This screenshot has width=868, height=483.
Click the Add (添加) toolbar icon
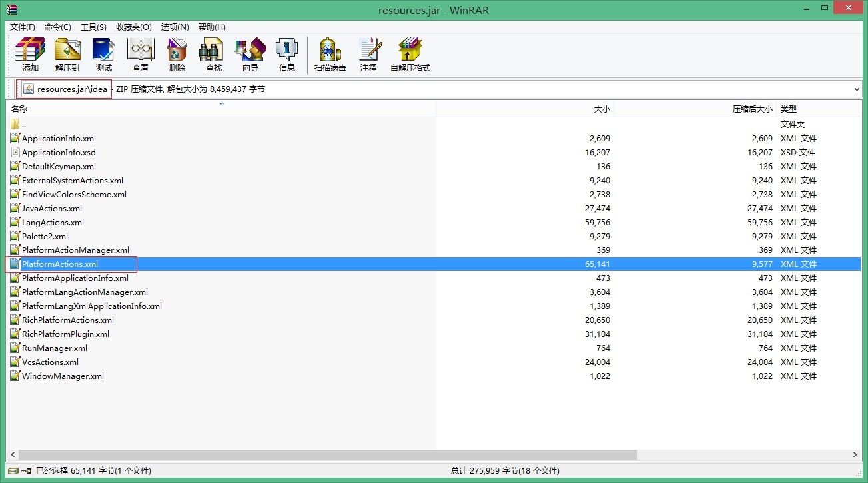pyautogui.click(x=30, y=55)
